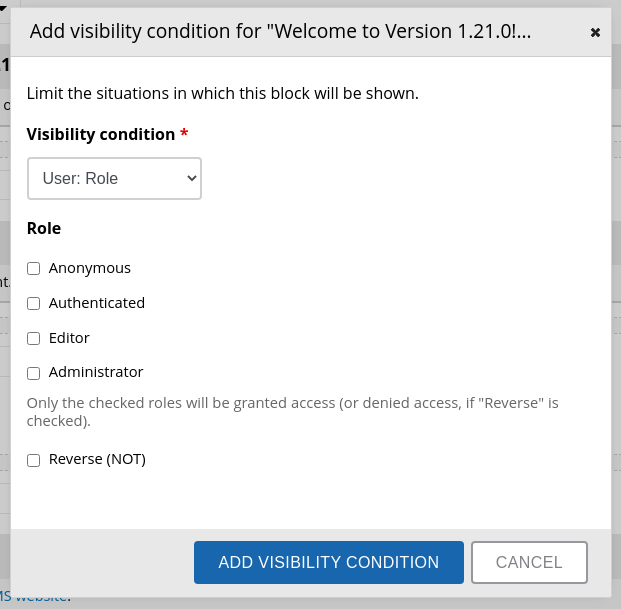Click the checked roles help description
This screenshot has height=609, width=621.
[292, 412]
